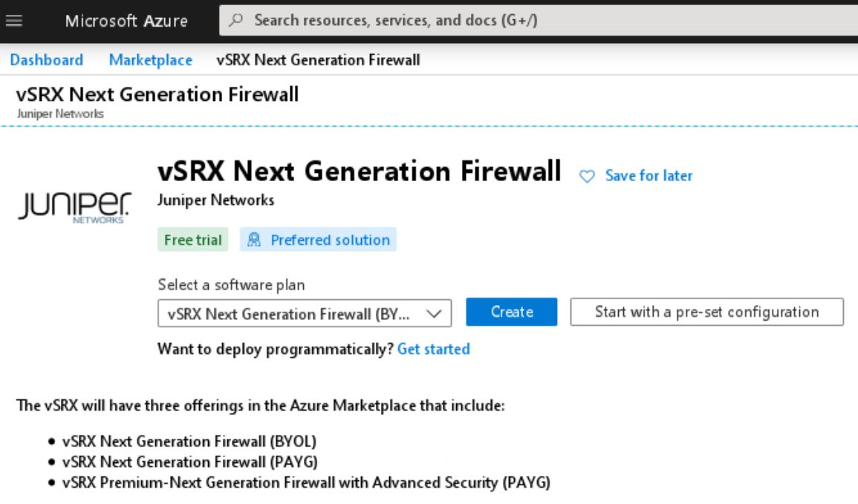
Task: Click vSRX Next Generation Firewall (BYOL) bullet
Action: tap(189, 441)
